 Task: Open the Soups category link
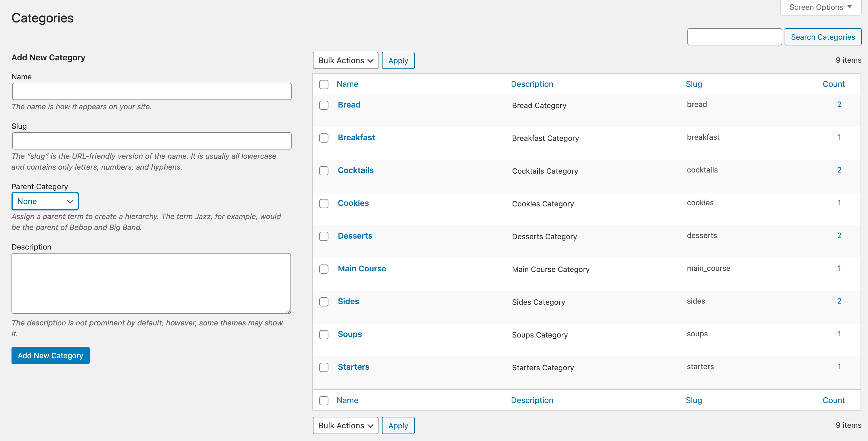tap(349, 334)
